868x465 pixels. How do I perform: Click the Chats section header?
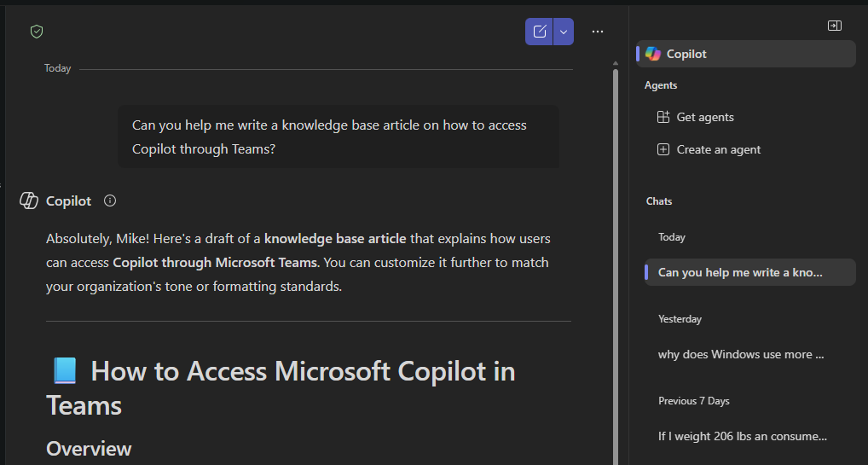659,201
